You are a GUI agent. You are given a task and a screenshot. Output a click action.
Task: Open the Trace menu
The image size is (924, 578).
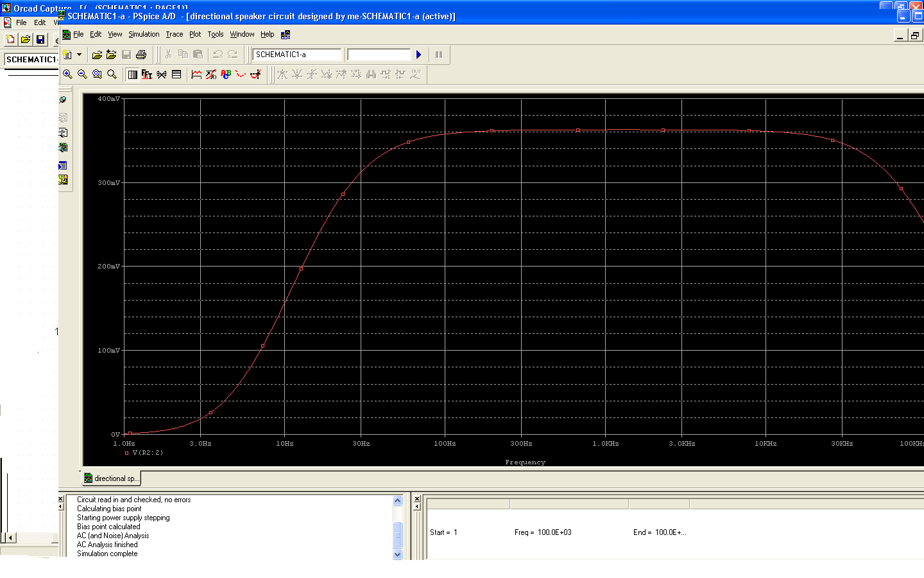tap(175, 35)
